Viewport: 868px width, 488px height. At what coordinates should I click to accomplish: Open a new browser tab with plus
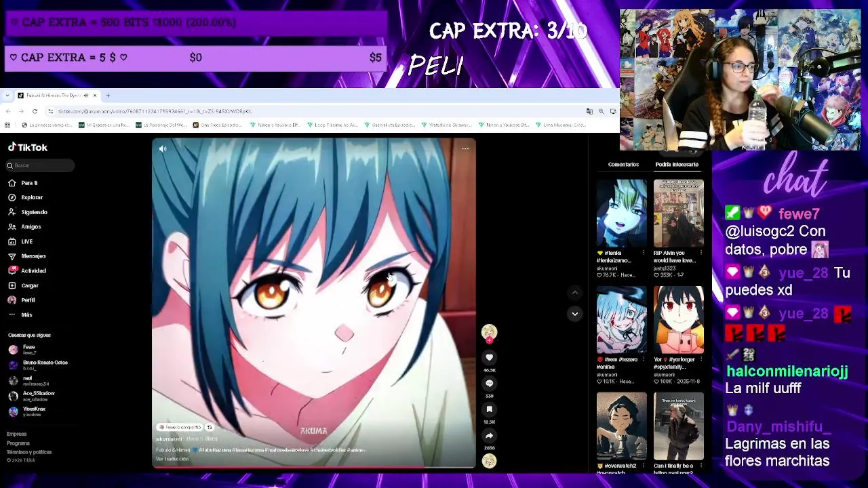108,96
